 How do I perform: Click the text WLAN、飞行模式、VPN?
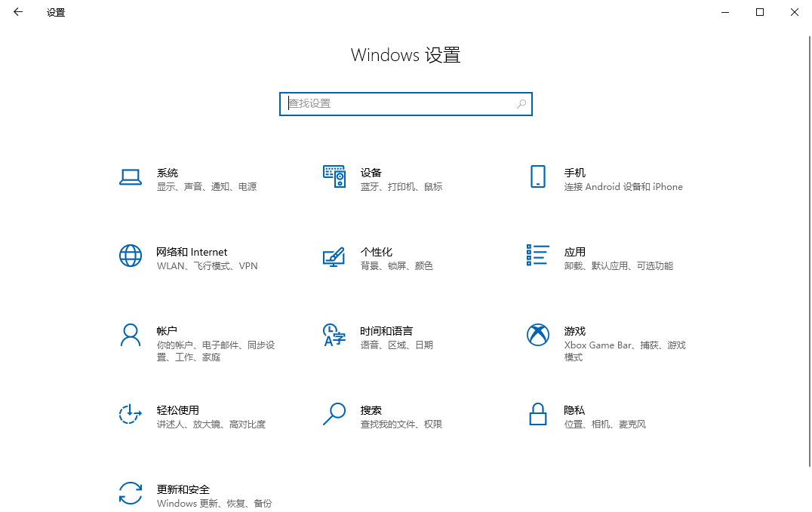pos(207,266)
